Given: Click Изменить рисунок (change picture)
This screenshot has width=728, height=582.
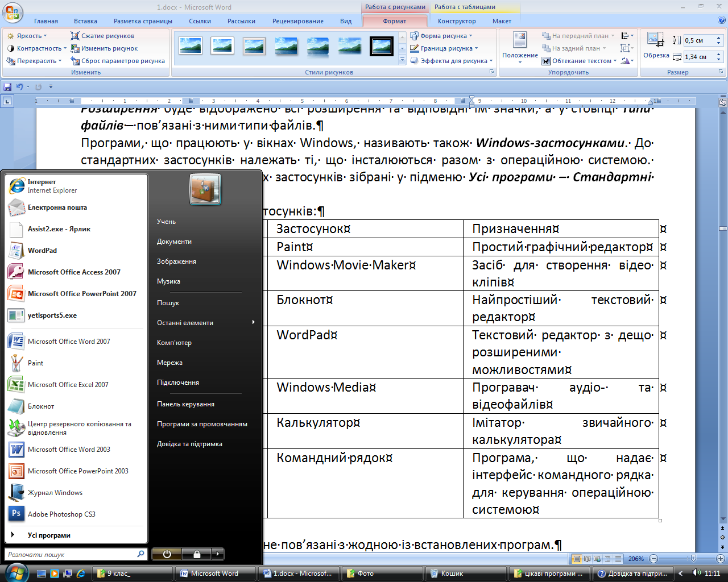Looking at the screenshot, I should coord(104,48).
